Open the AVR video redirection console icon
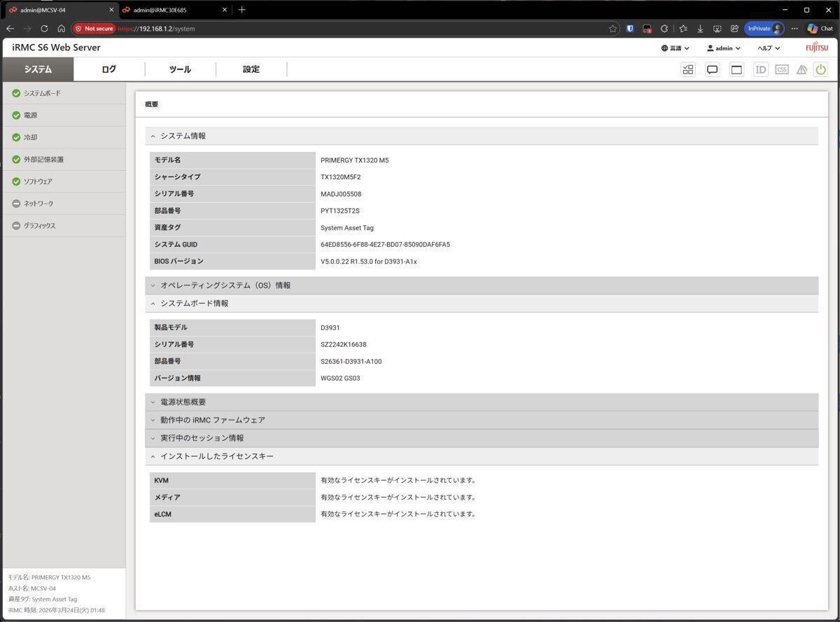This screenshot has height=622, width=840. [x=712, y=69]
